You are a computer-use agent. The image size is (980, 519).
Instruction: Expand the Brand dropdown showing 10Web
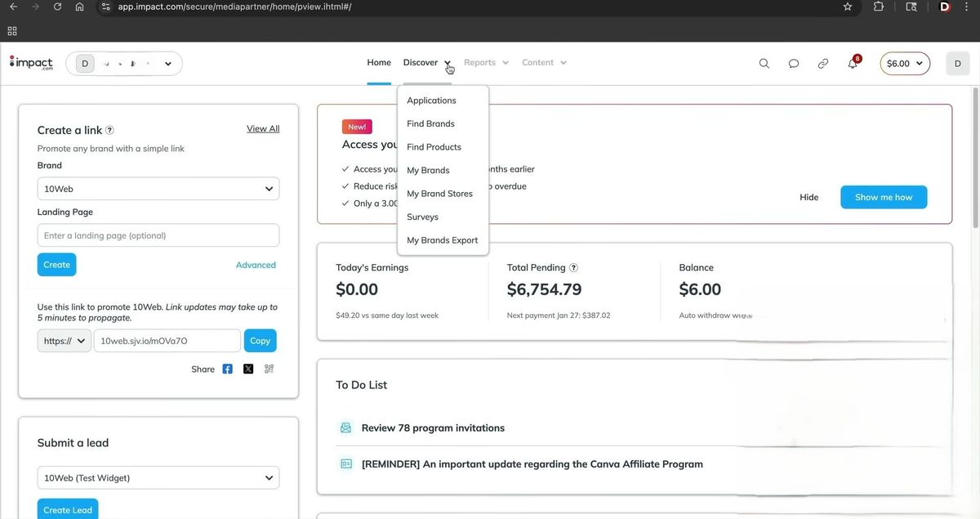click(158, 189)
